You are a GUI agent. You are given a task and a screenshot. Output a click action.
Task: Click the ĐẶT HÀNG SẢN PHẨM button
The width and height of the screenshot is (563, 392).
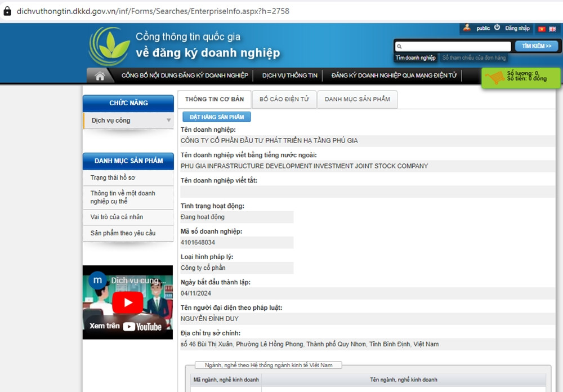click(217, 117)
